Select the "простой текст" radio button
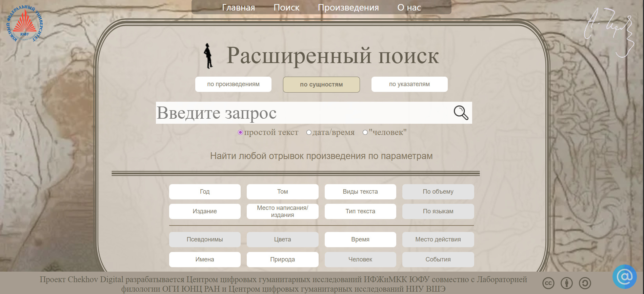 [240, 132]
